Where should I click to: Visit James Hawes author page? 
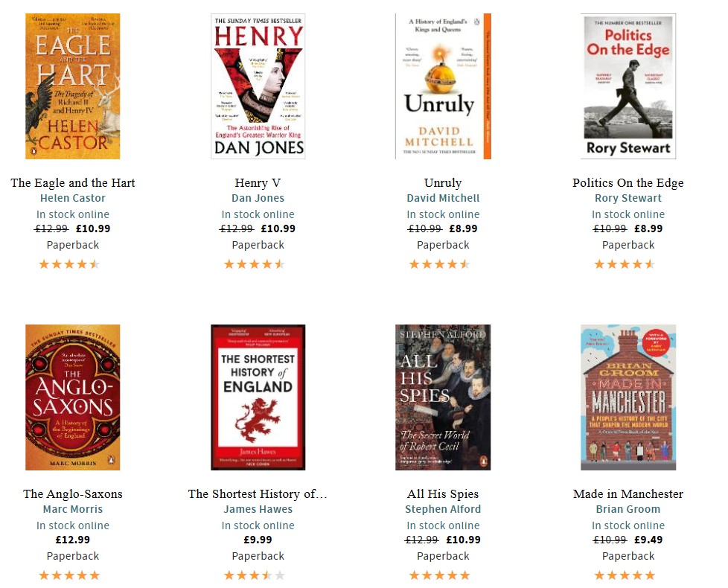[258, 509]
